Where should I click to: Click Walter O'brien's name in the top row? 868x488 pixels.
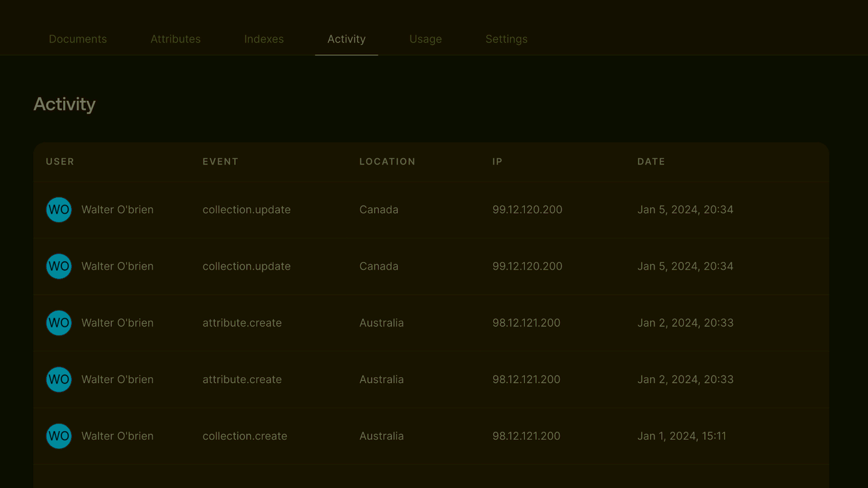coord(117,209)
